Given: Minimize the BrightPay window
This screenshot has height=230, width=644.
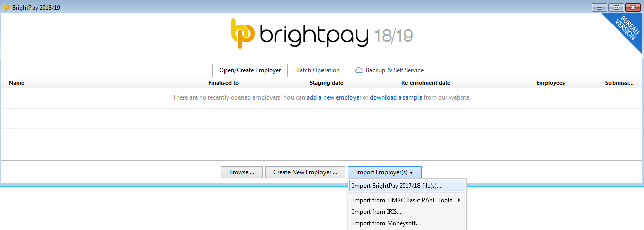Looking at the screenshot, I should coord(599,7).
